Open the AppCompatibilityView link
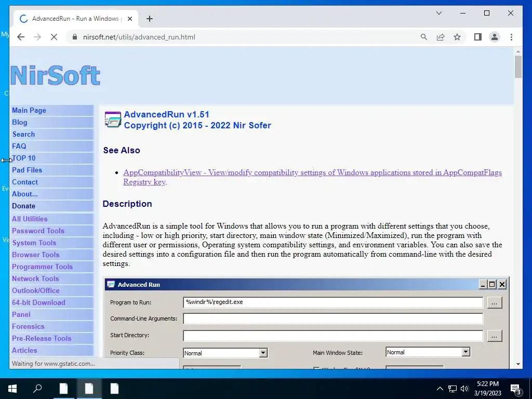Viewport: 532px width, 399px height. point(312,177)
